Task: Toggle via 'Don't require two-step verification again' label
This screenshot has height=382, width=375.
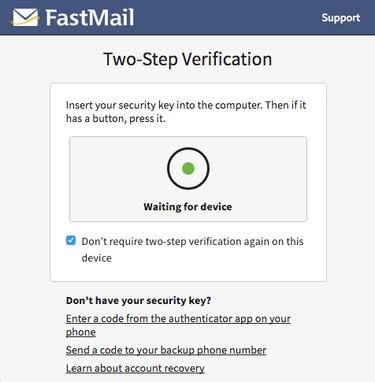Action: click(192, 241)
